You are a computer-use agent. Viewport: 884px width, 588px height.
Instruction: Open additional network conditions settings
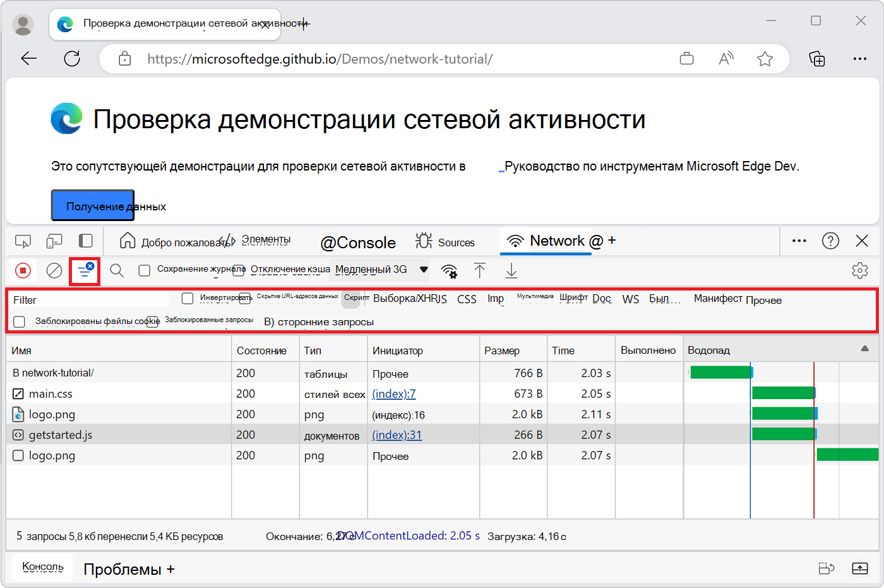(449, 270)
